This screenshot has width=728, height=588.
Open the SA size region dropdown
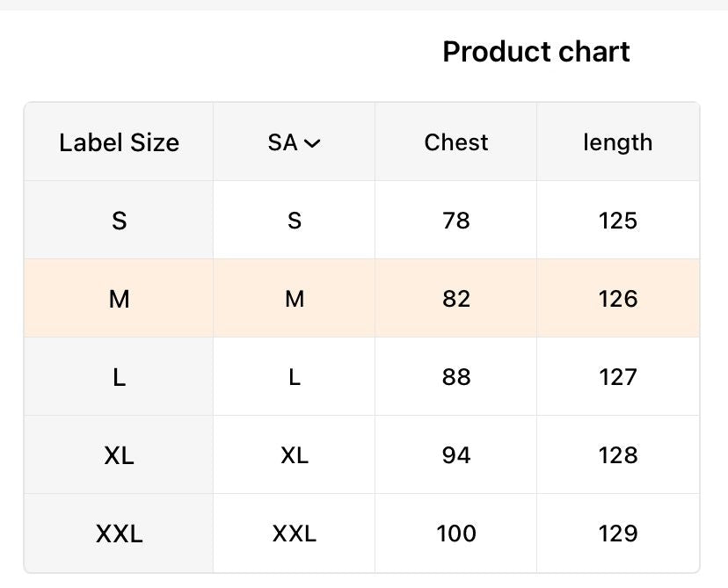coord(294,142)
